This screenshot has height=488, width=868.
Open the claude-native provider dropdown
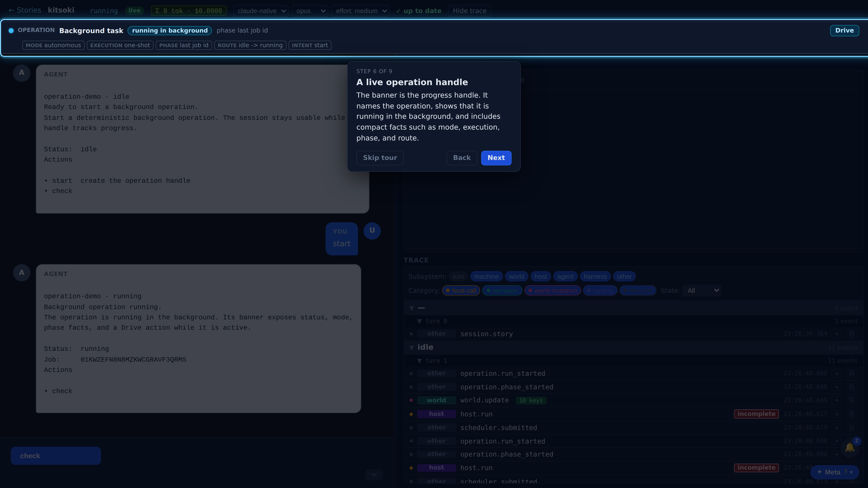point(261,11)
